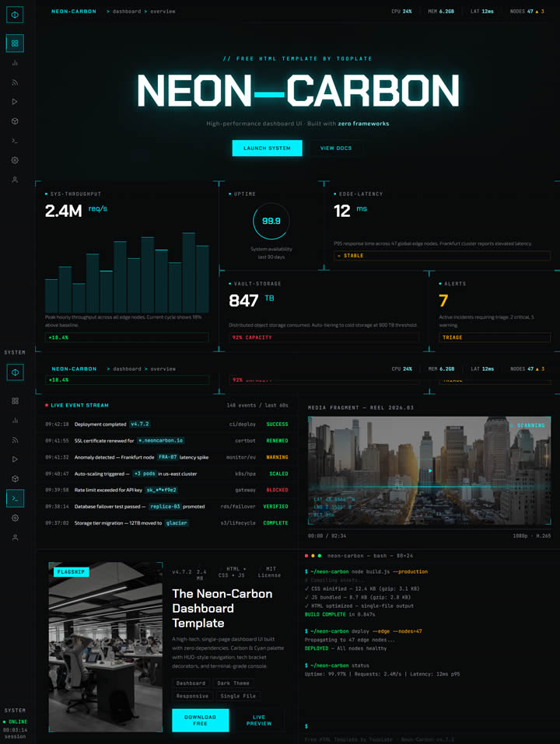
Task: Click the empty terminal prompt on the terminal's last line
Action: click(x=306, y=726)
